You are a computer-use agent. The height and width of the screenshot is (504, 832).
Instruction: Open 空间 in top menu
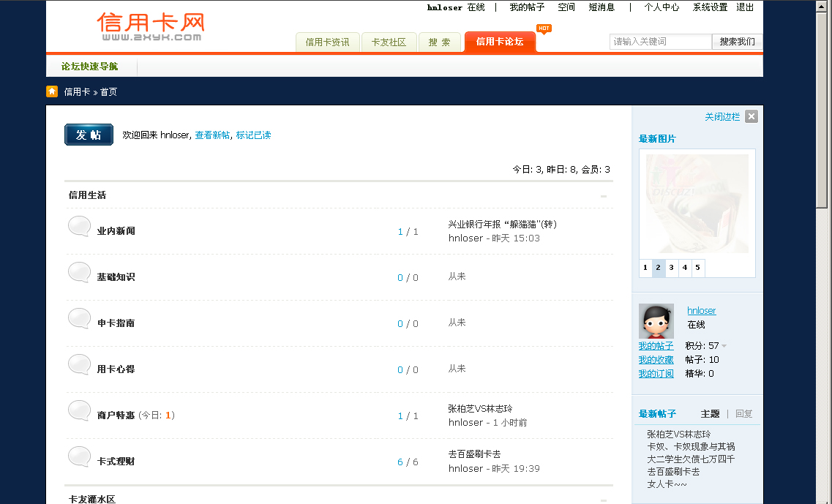point(566,7)
